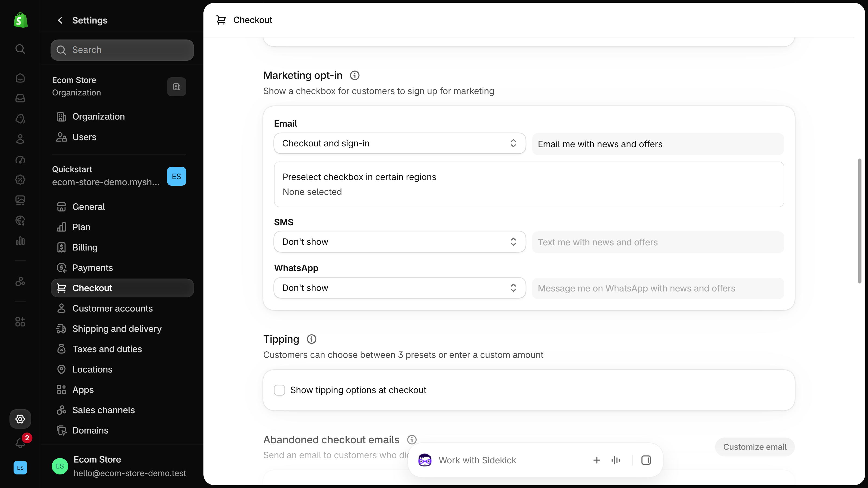Open the Email opt-in location dropdown
The width and height of the screenshot is (868, 488).
coord(400,143)
